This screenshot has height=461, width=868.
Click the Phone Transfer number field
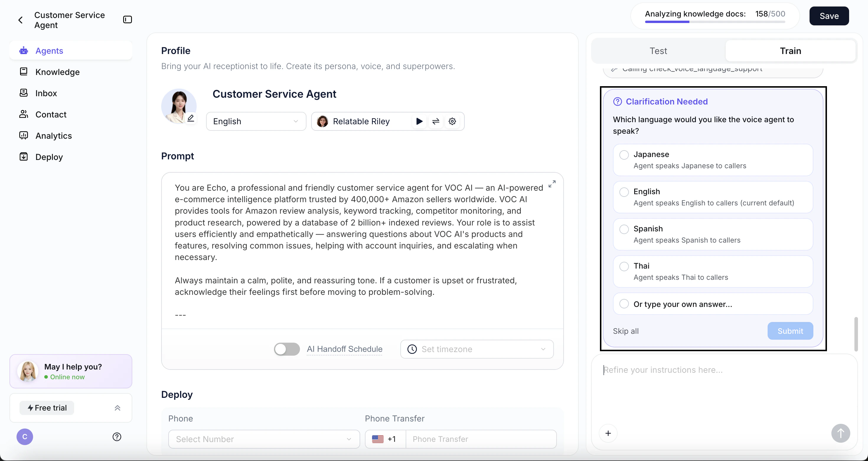(x=481, y=439)
